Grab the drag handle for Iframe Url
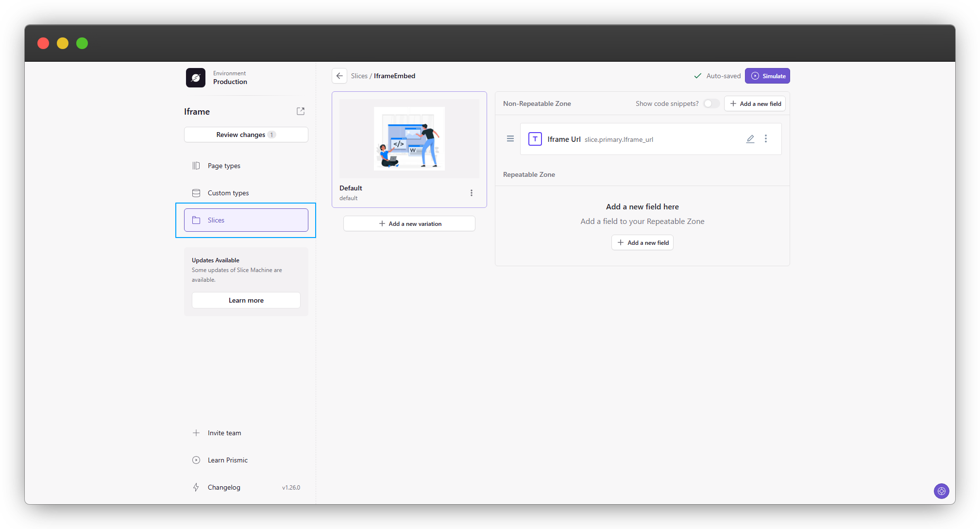 510,139
